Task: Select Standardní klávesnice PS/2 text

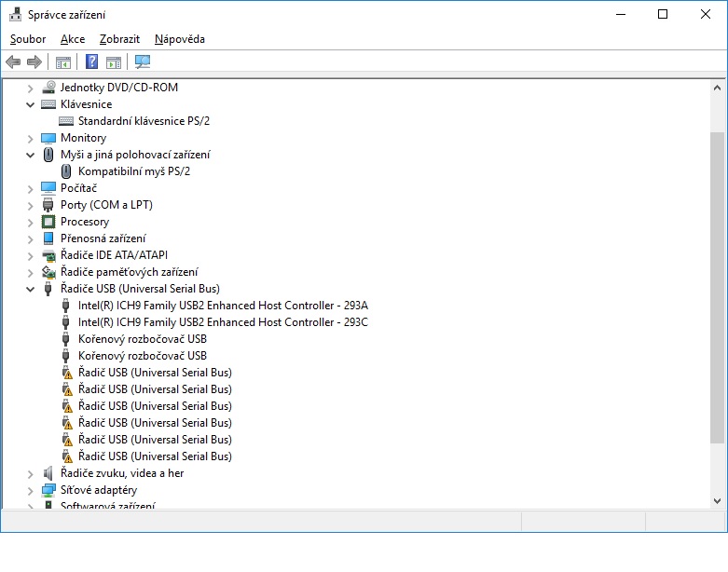Action: [144, 121]
